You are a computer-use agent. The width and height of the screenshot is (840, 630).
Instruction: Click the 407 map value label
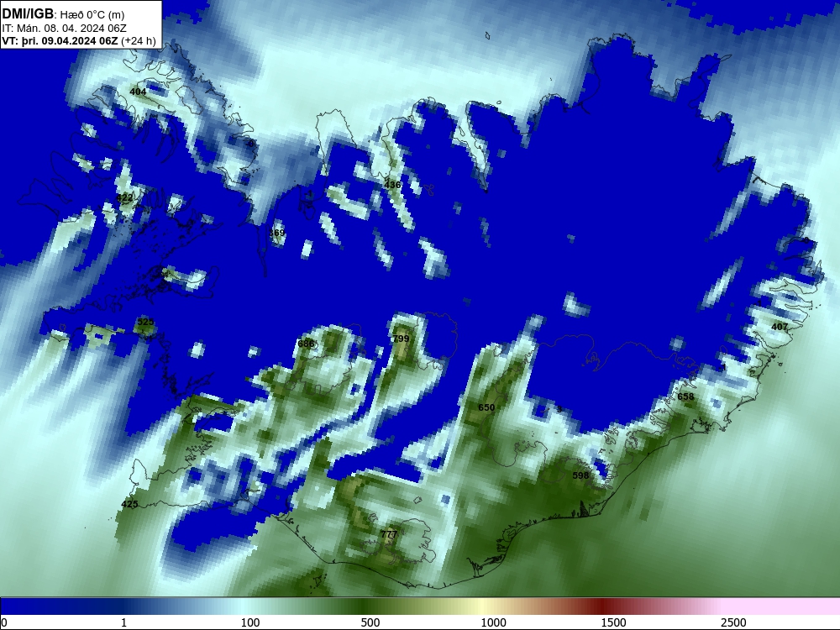click(780, 327)
